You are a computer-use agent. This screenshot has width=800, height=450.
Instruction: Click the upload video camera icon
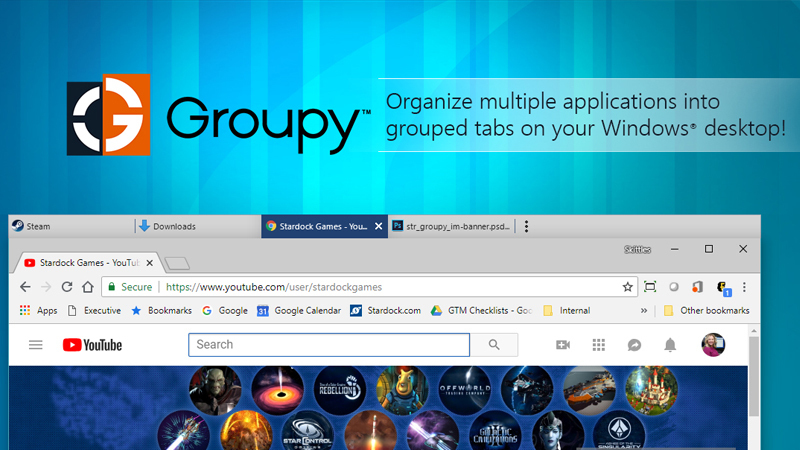pos(563,345)
